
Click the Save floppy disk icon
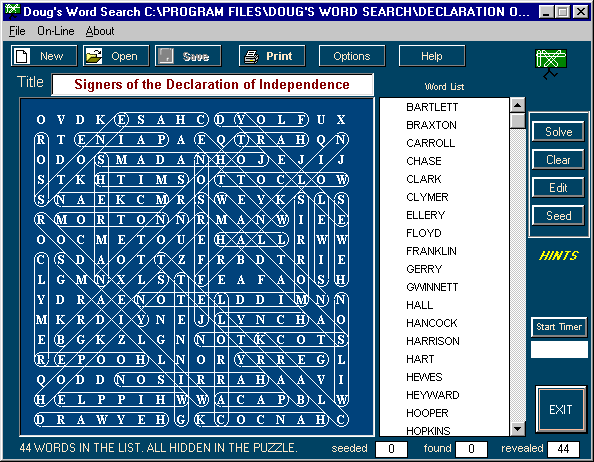pyautogui.click(x=166, y=56)
